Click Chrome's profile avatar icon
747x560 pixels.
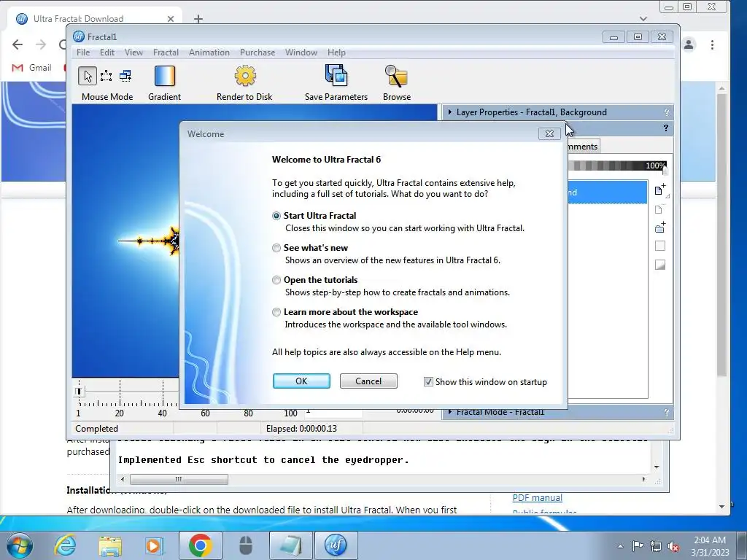tap(689, 44)
